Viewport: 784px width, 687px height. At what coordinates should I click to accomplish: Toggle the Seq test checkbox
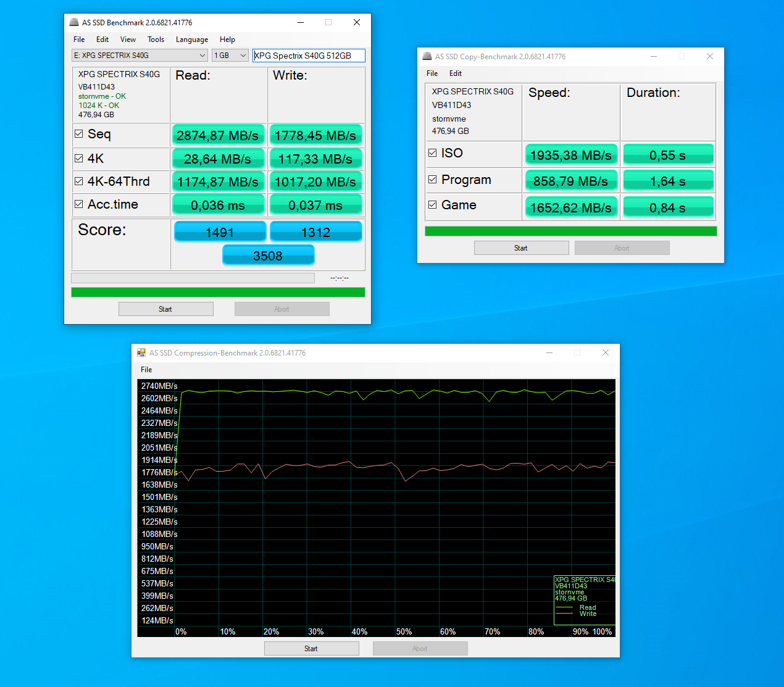78,134
